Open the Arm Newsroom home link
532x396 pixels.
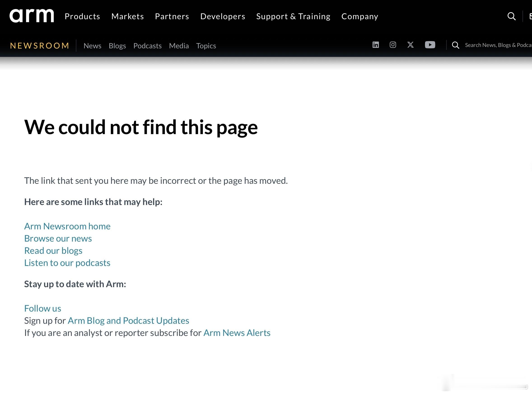tap(67, 226)
